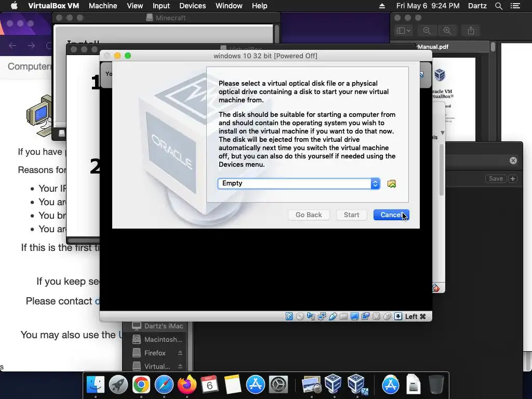Click the browser forward arrow
532x399 pixels.
[x=31, y=46]
